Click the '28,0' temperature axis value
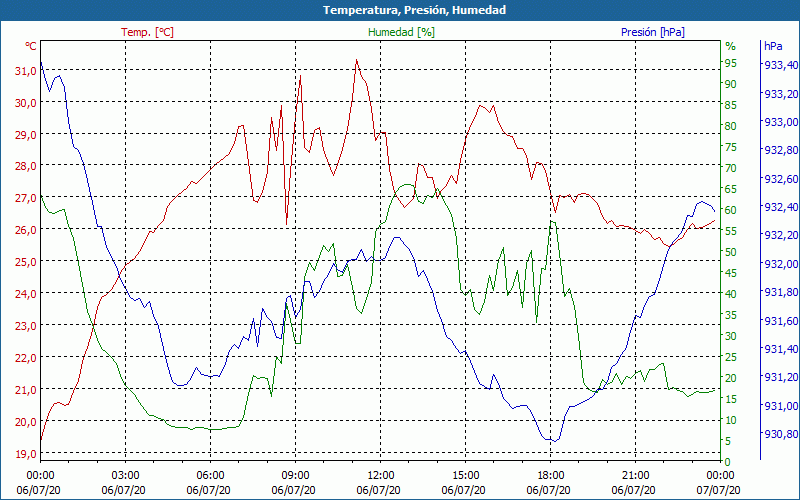The height and width of the screenshot is (500, 800). [26, 166]
